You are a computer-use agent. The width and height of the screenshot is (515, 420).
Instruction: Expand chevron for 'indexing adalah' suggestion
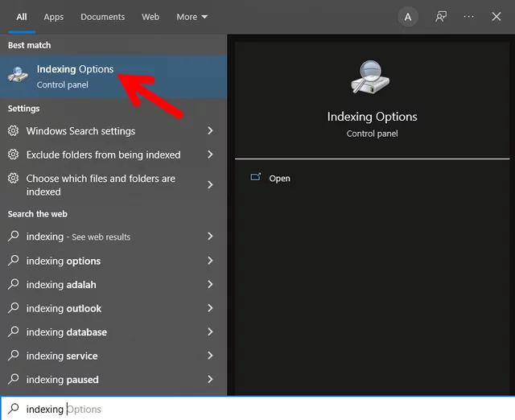click(210, 284)
